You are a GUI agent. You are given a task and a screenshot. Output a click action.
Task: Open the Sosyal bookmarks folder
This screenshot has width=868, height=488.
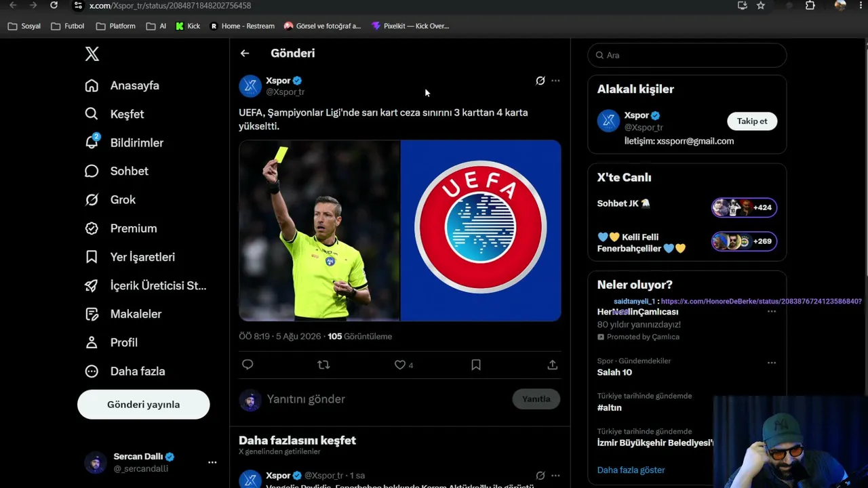pyautogui.click(x=24, y=26)
